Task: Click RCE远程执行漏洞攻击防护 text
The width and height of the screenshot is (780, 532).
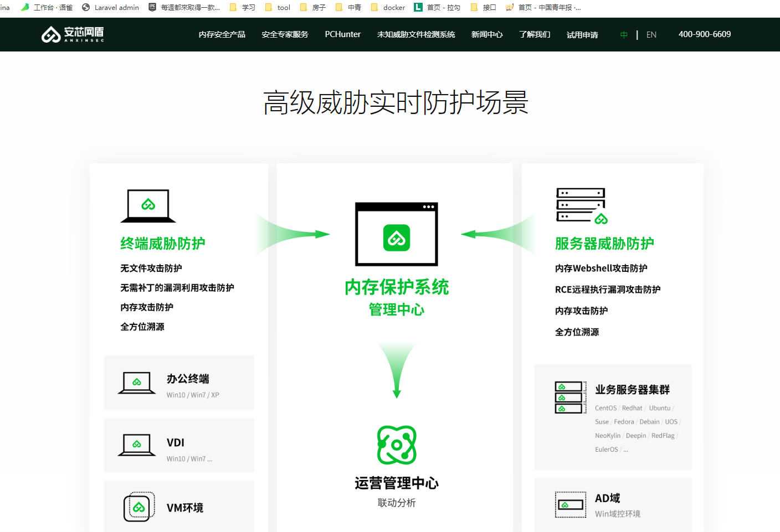Action: (608, 290)
